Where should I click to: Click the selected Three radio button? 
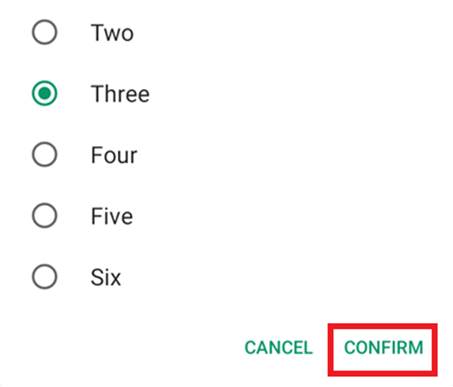coord(44,93)
